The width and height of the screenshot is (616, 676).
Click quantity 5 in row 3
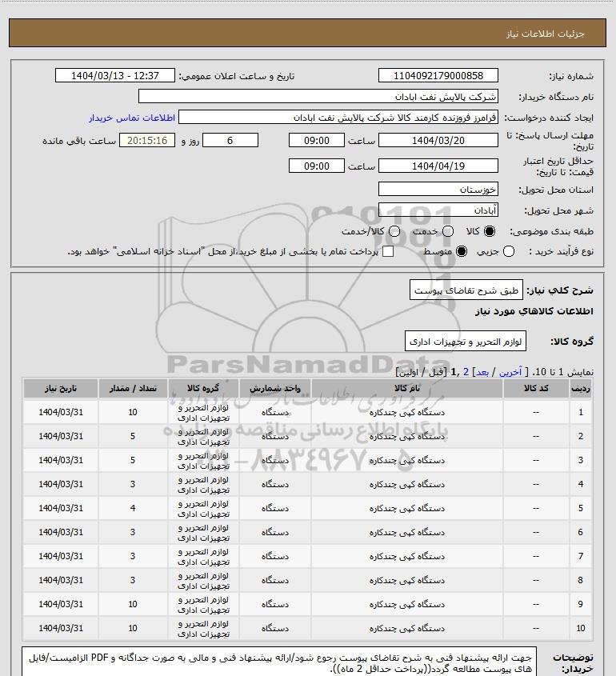[133, 460]
